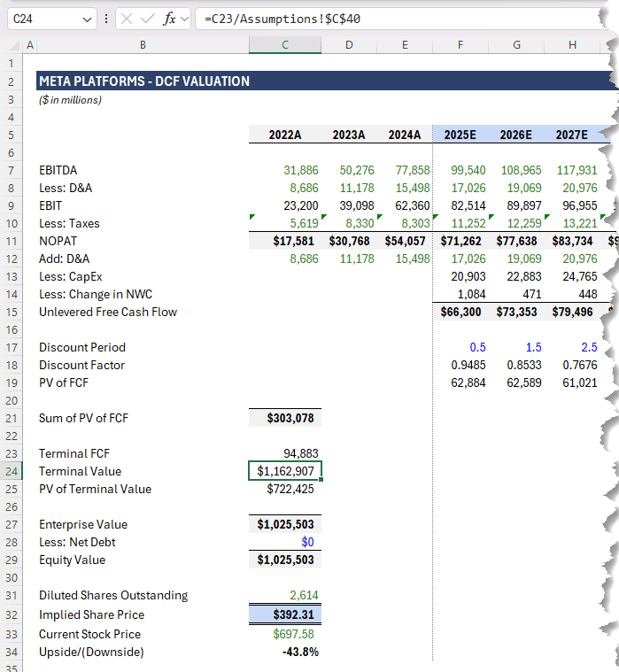Screen dimensions: 619x672
Task: Select row 24 header
Action: click(x=12, y=471)
